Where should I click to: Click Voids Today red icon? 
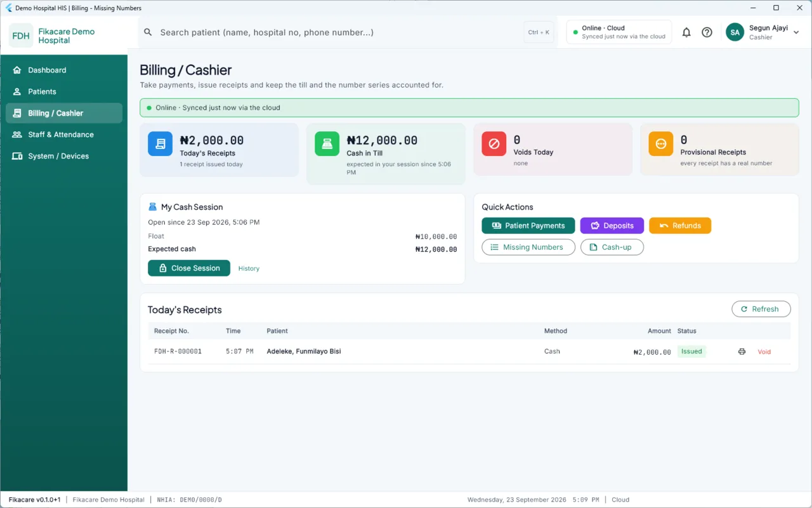pos(494,144)
